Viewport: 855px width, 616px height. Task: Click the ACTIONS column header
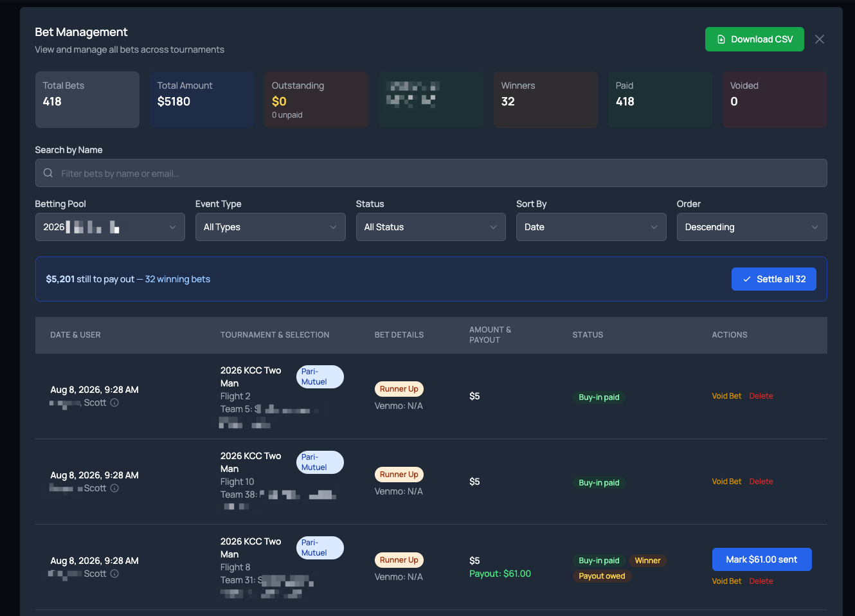point(730,335)
